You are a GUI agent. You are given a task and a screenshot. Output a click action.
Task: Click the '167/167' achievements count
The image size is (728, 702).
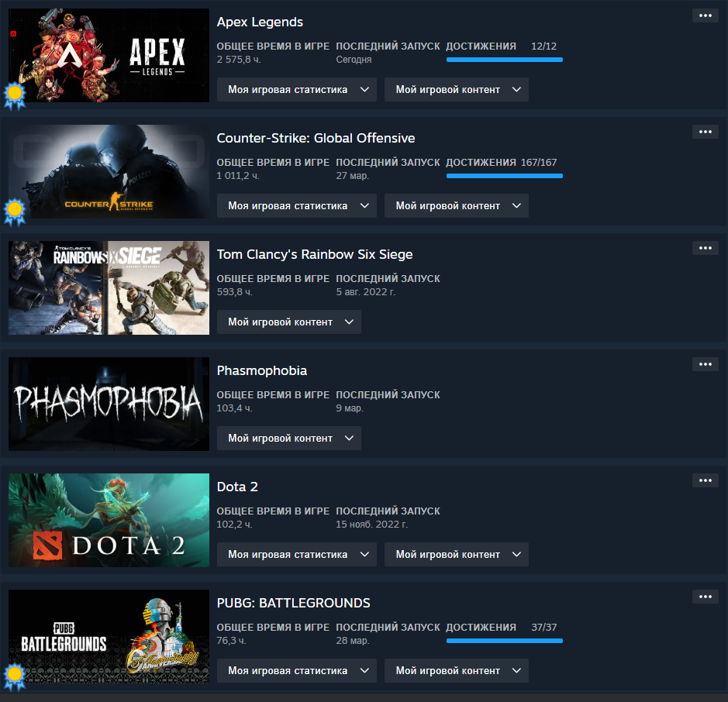[539, 163]
